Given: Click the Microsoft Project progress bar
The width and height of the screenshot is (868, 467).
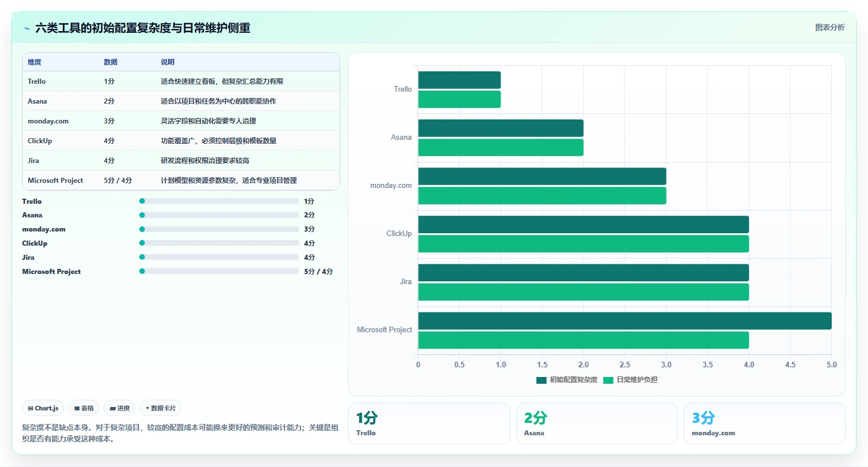Looking at the screenshot, I should [219, 271].
